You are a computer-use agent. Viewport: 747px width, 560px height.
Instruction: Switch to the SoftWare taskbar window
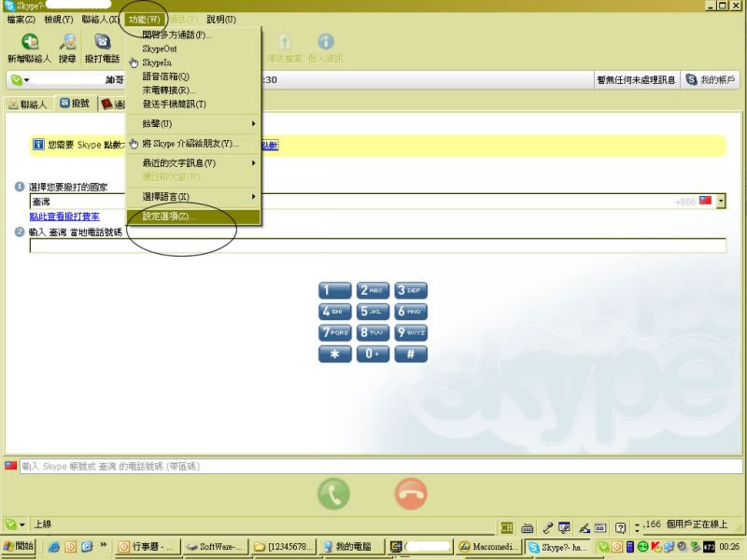click(217, 547)
